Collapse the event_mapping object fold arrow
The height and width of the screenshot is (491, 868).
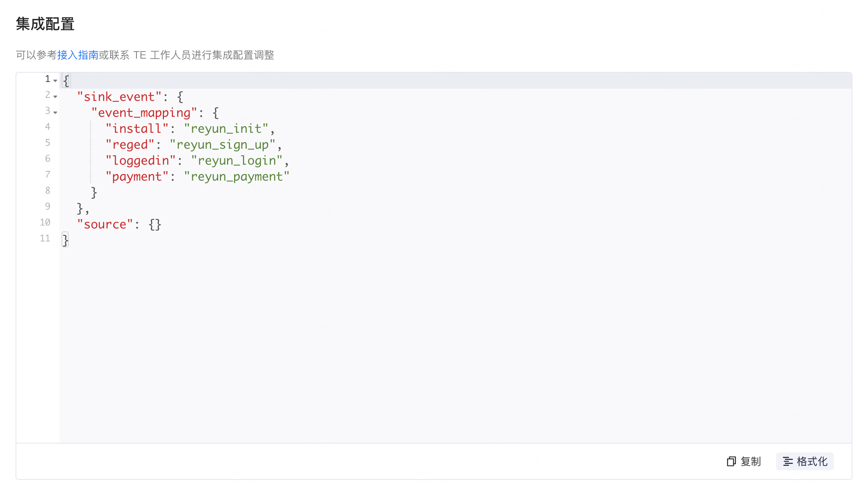pos(55,113)
